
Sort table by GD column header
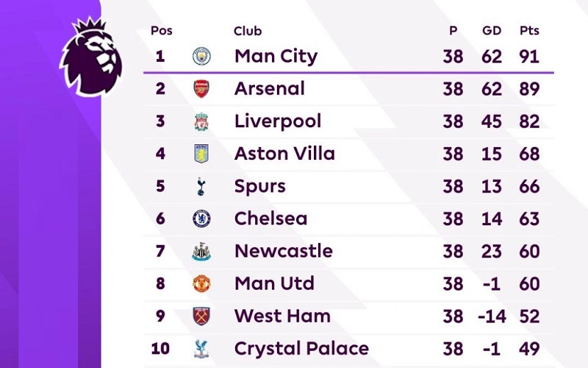tap(492, 31)
